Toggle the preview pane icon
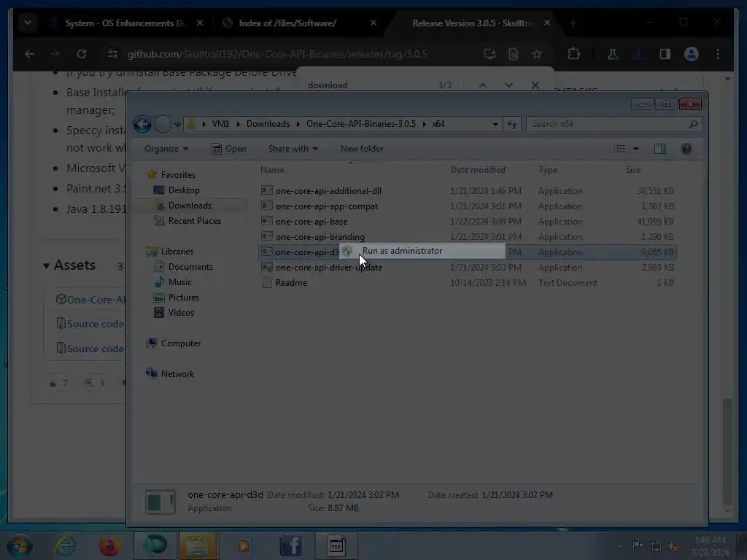 click(x=659, y=149)
